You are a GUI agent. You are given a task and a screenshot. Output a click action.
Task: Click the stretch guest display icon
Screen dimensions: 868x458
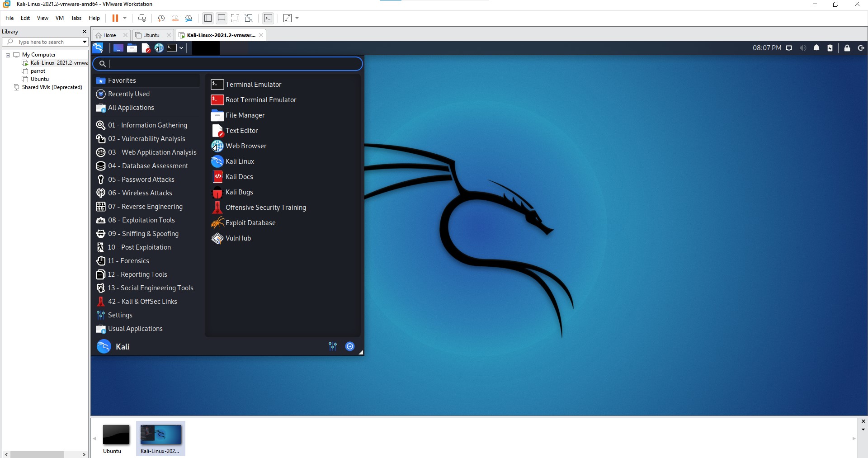pos(288,18)
